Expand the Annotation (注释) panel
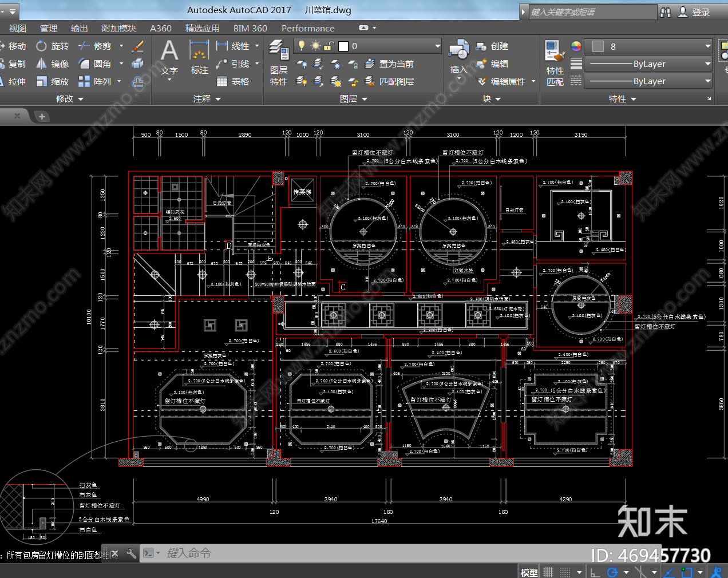This screenshot has width=728, height=578. pos(207,99)
